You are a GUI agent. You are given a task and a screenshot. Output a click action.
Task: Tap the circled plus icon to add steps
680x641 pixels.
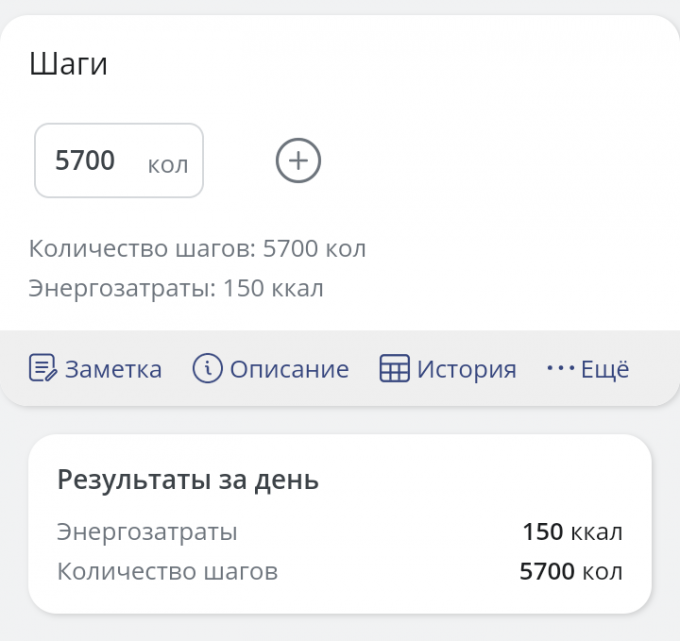click(298, 160)
